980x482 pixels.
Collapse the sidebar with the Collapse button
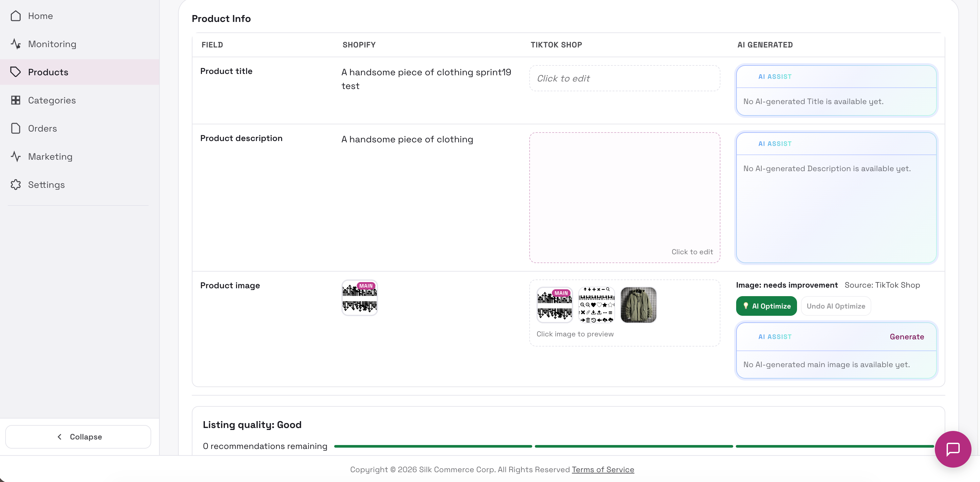point(78,437)
